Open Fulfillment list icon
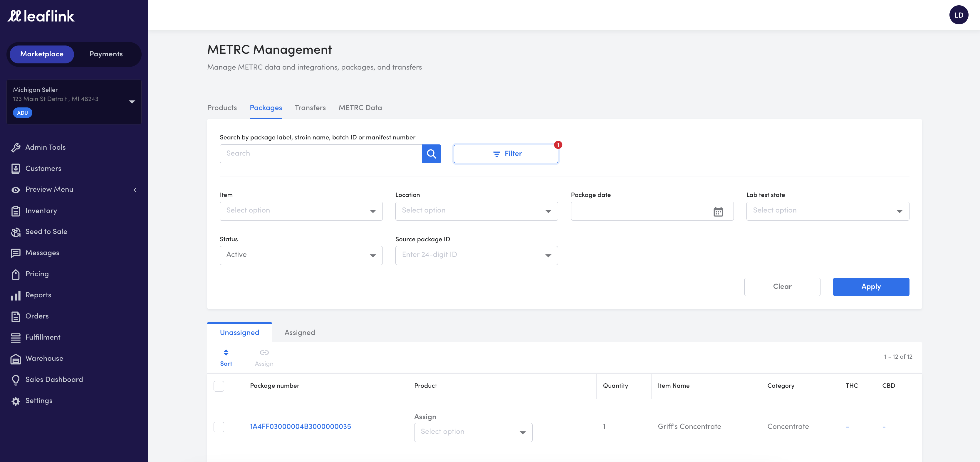The width and height of the screenshot is (980, 462). [16, 338]
